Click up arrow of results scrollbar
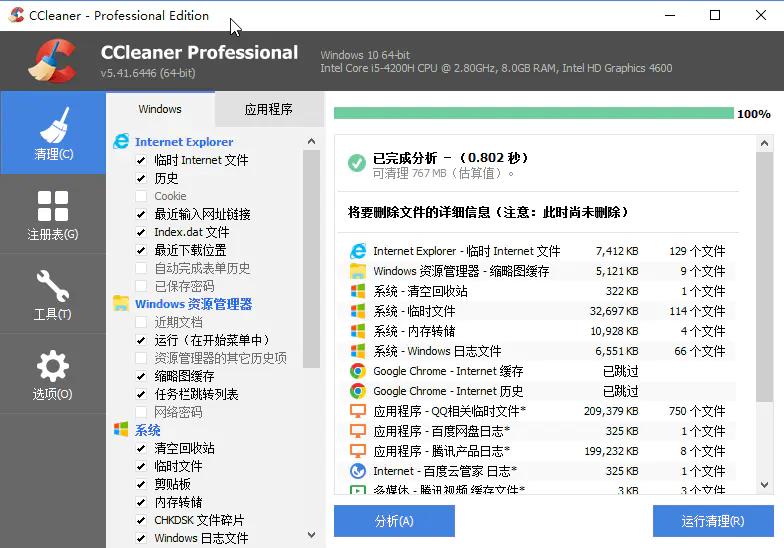The width and height of the screenshot is (784, 548). coord(764,144)
